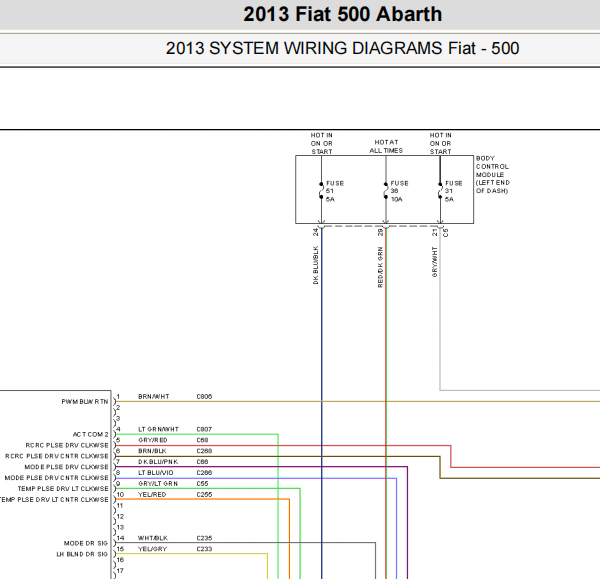Click connector pin number '11'
This screenshot has height=579, width=600.
coord(120,506)
